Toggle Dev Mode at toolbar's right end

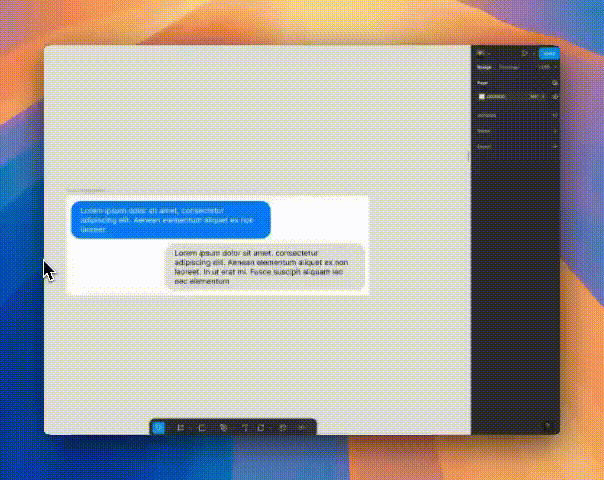click(x=302, y=428)
